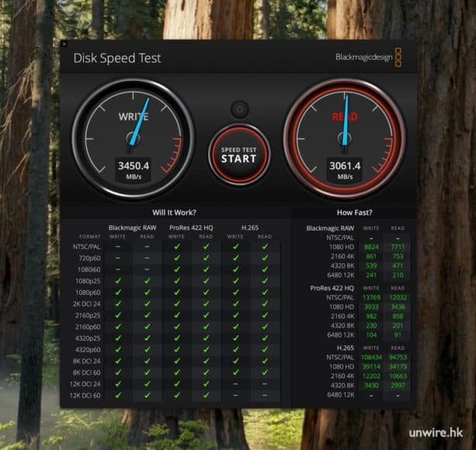Open settings via the gear icon

[x=238, y=110]
